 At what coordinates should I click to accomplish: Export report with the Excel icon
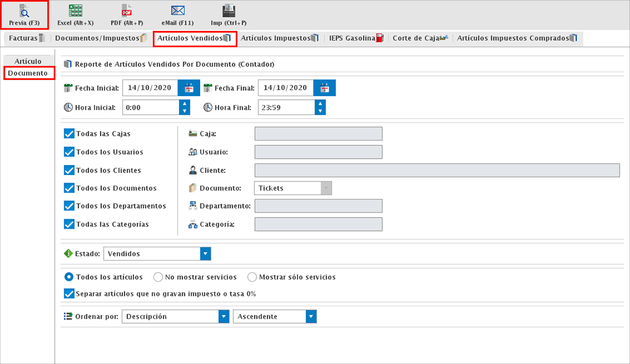click(x=75, y=11)
